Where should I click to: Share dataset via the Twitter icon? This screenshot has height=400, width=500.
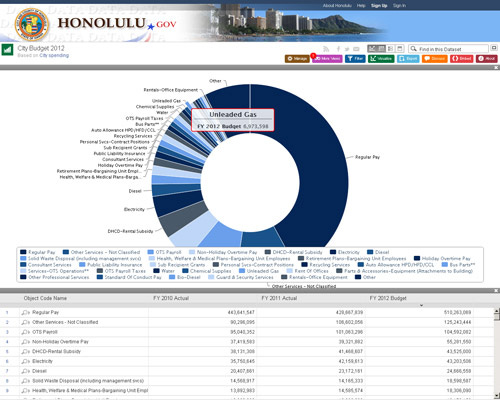[347, 49]
